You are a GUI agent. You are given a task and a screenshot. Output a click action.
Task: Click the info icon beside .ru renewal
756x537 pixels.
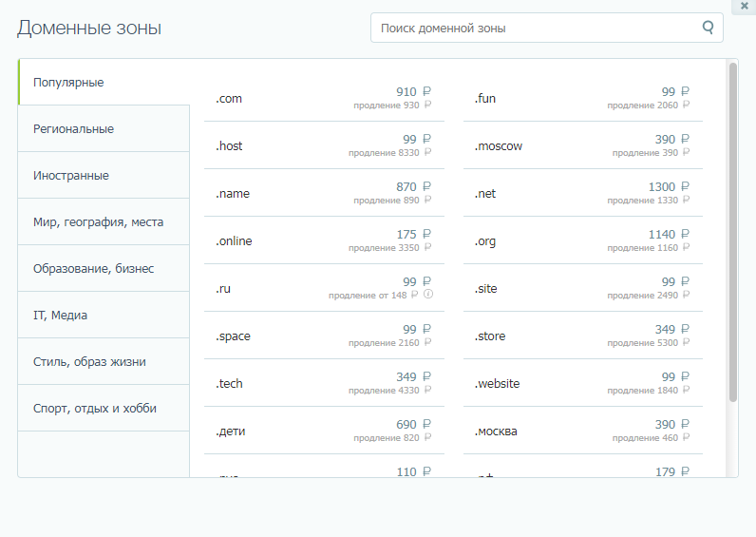[x=428, y=295]
